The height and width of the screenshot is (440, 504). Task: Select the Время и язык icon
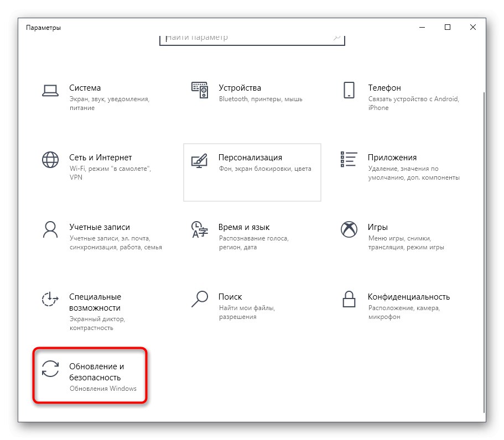pyautogui.click(x=199, y=229)
